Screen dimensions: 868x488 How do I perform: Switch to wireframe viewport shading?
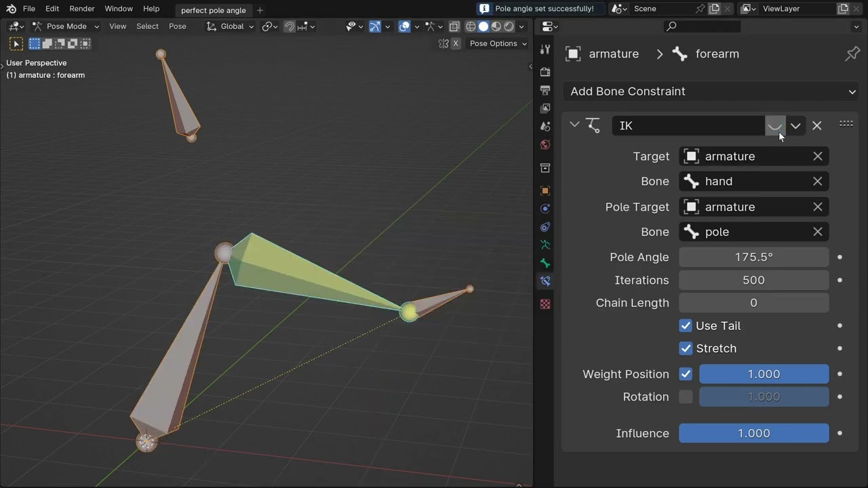471,26
